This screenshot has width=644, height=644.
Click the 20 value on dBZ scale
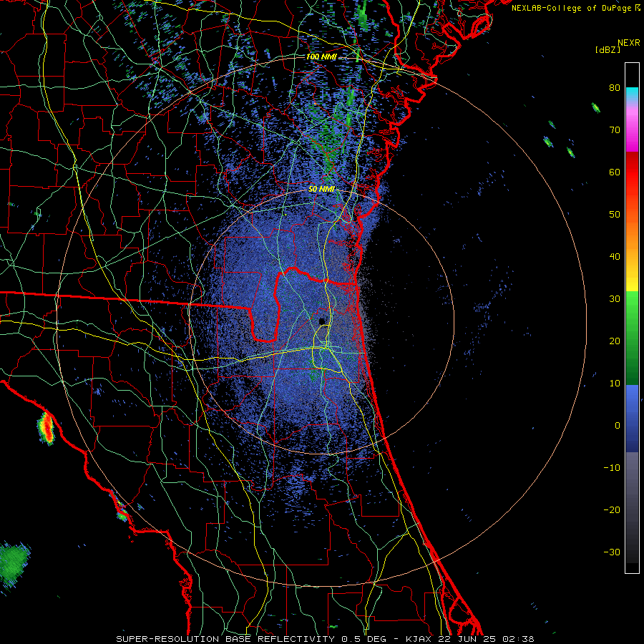(x=615, y=341)
